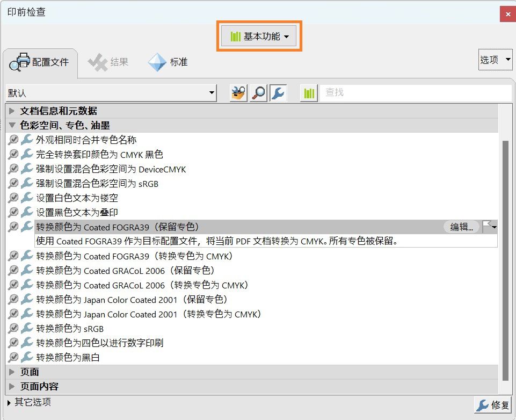Click the 编辑... button
This screenshot has height=420, width=516.
461,227
